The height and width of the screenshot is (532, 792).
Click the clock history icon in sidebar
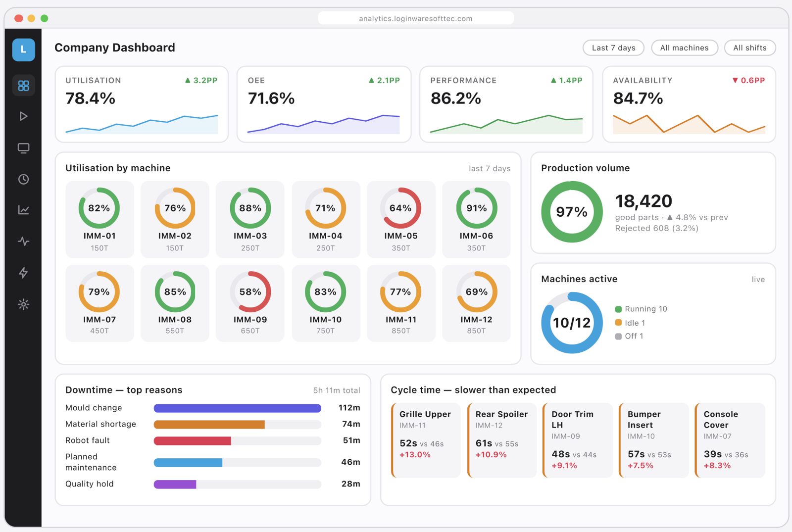pos(23,179)
